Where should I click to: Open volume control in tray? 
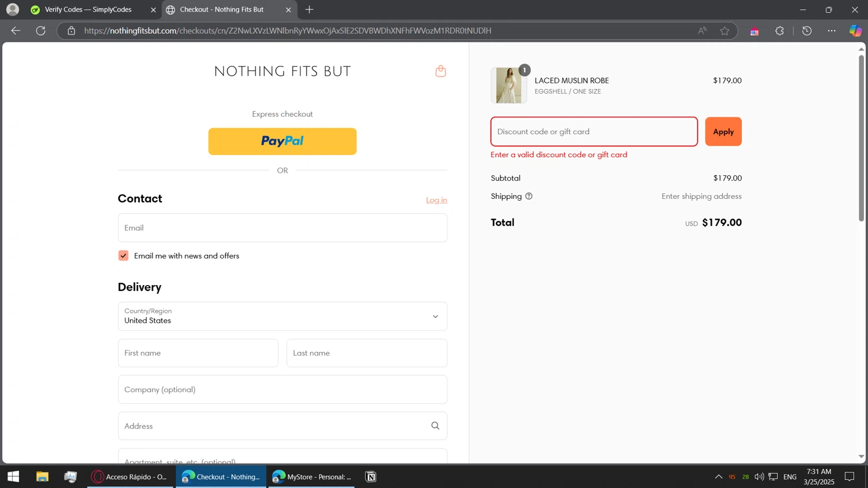[759, 476]
